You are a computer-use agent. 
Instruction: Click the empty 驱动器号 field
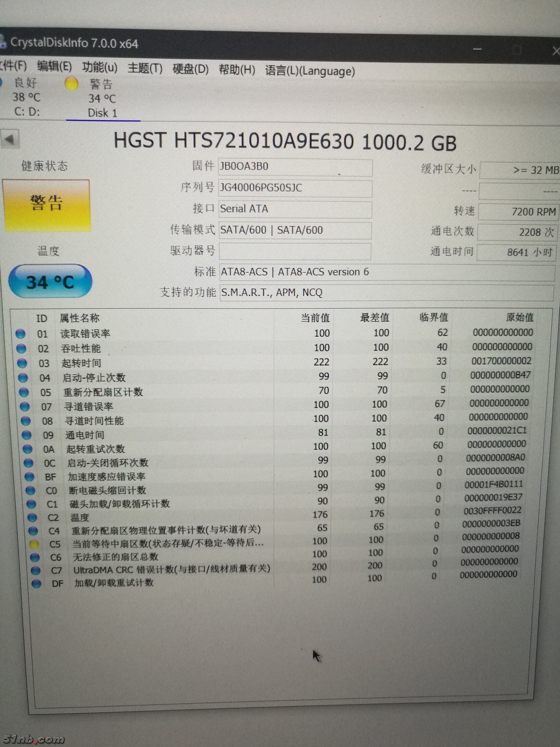pos(295,251)
